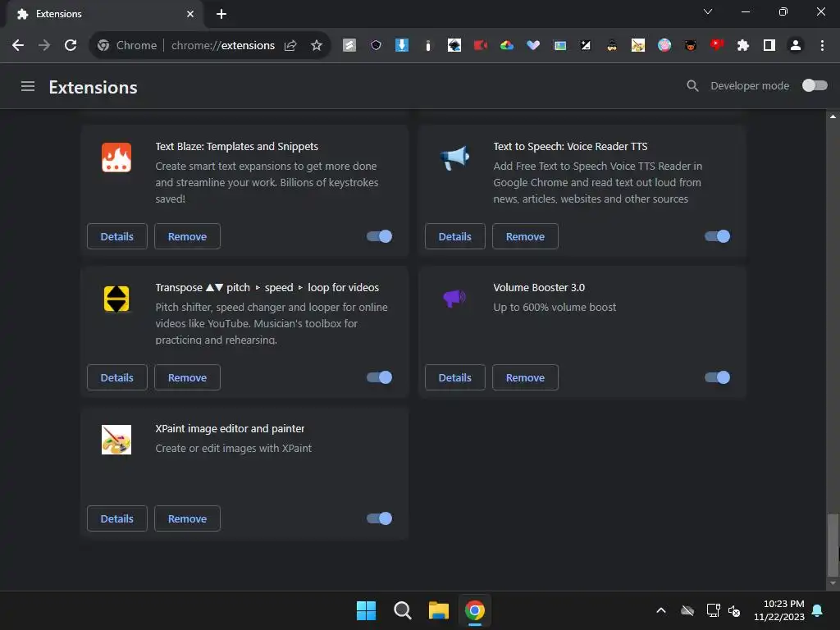Click the shield extension toolbar icon
The height and width of the screenshot is (630, 840).
tap(376, 45)
